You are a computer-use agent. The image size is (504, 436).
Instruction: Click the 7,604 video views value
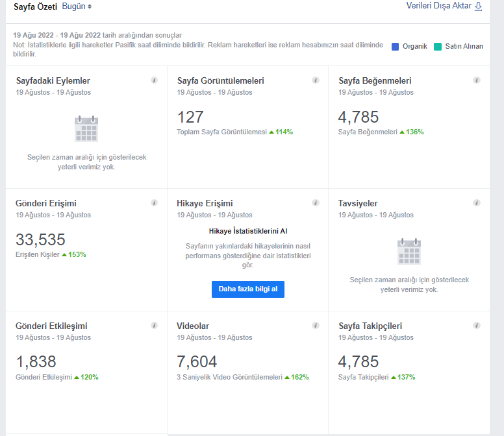pos(197,362)
